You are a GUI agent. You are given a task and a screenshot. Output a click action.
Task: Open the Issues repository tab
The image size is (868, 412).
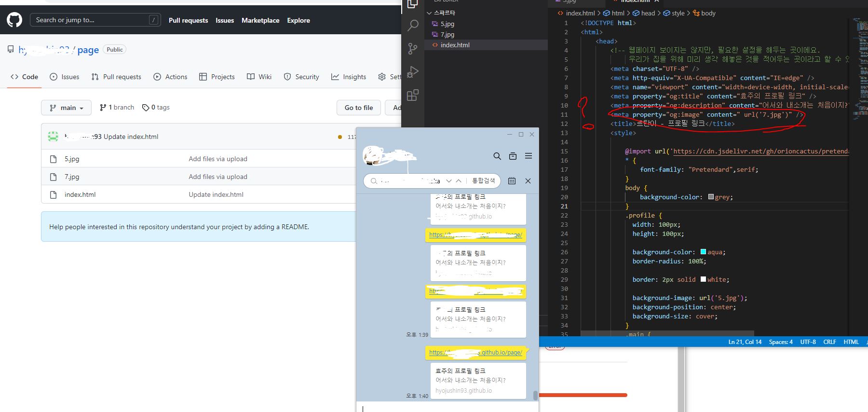pyautogui.click(x=65, y=77)
